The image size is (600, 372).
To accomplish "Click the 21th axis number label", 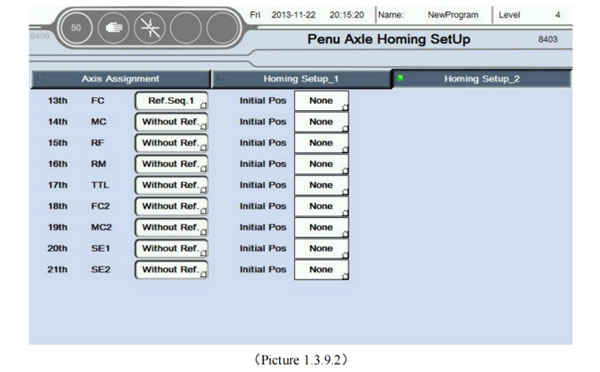I will pyautogui.click(x=57, y=269).
